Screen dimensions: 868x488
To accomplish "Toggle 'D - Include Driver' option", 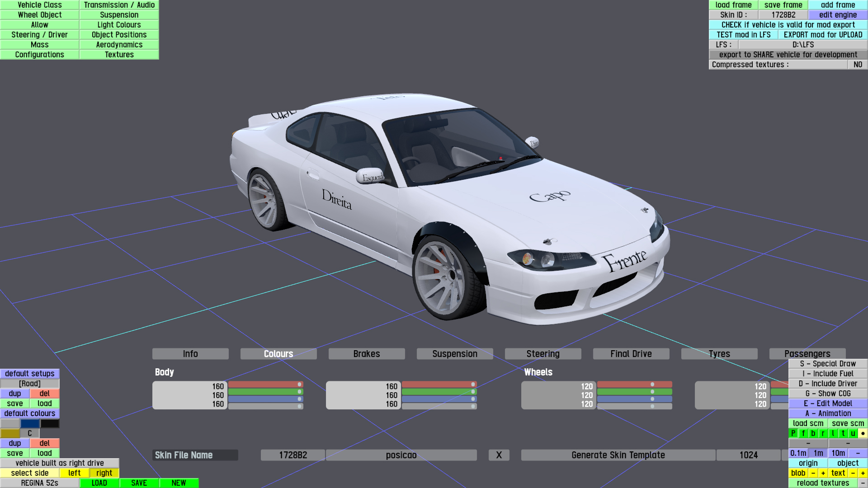I will (x=828, y=384).
